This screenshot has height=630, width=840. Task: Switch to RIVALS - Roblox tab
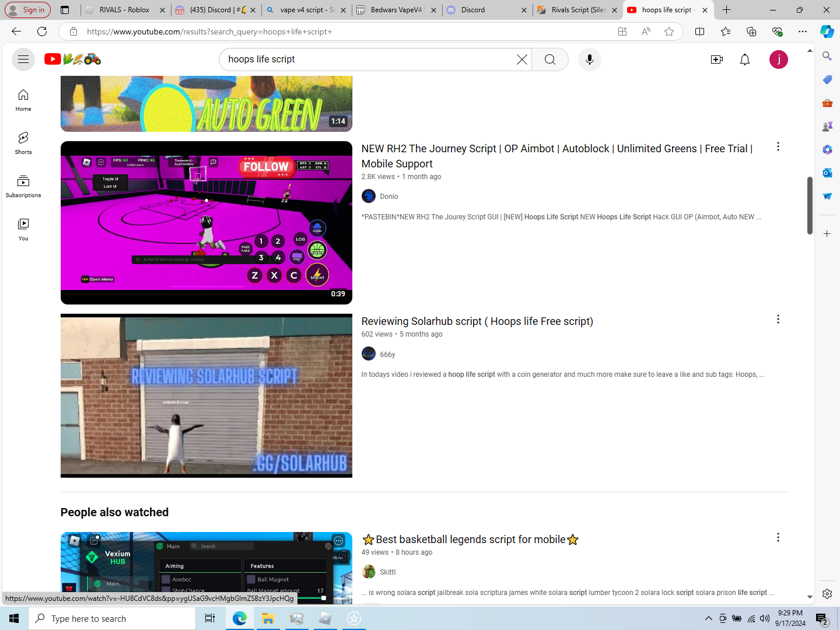click(x=124, y=10)
